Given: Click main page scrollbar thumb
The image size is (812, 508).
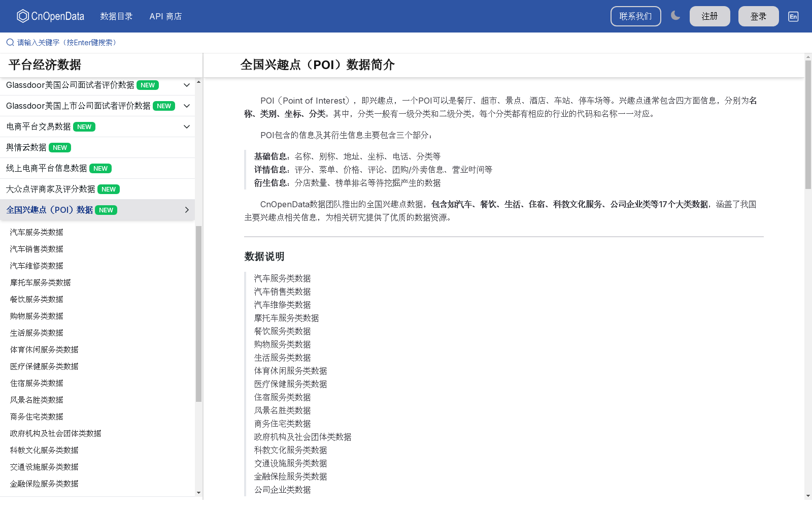Looking at the screenshot, I should (808, 125).
